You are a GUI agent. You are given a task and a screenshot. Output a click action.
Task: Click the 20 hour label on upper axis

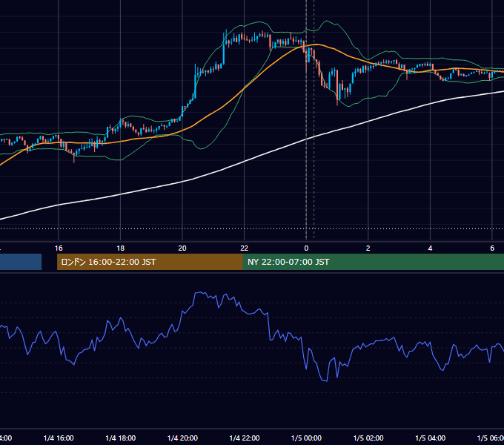tap(182, 248)
